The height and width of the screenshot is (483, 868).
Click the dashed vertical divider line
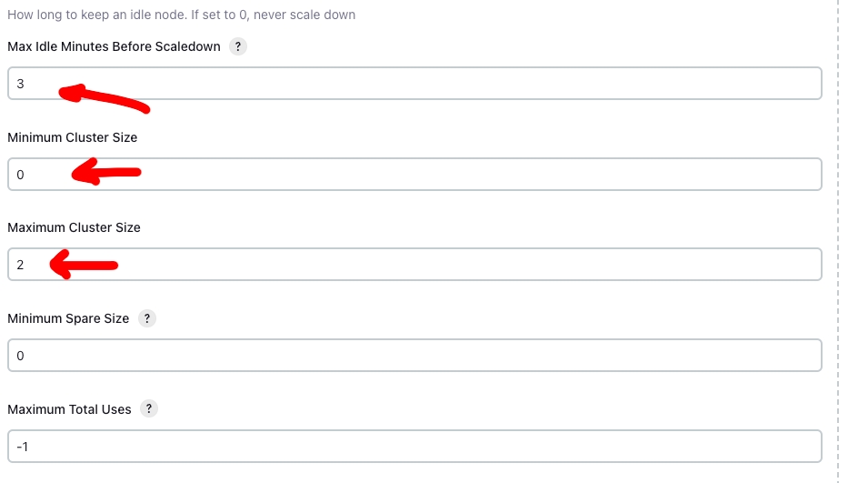[837, 241]
